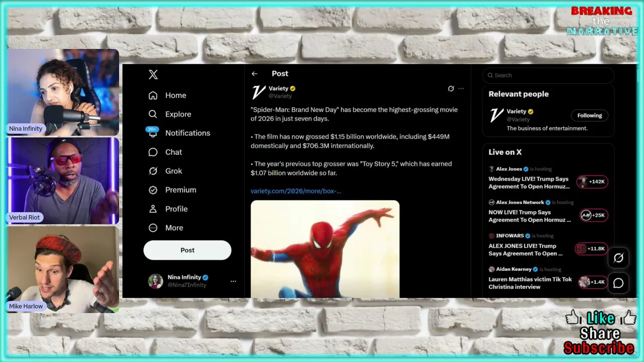
Task: Click the "Live on X" heading
Action: tap(505, 152)
